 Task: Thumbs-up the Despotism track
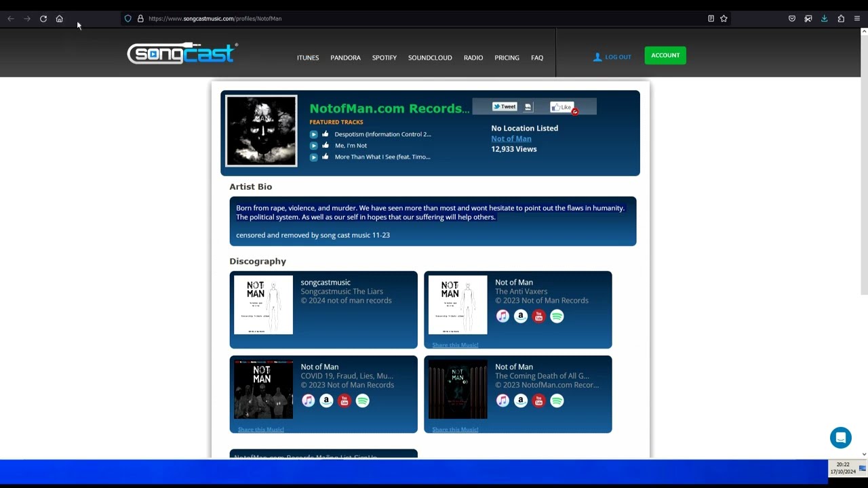325,134
